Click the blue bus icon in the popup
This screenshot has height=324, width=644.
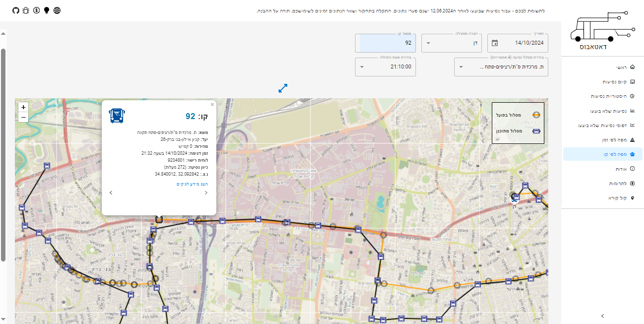[117, 116]
